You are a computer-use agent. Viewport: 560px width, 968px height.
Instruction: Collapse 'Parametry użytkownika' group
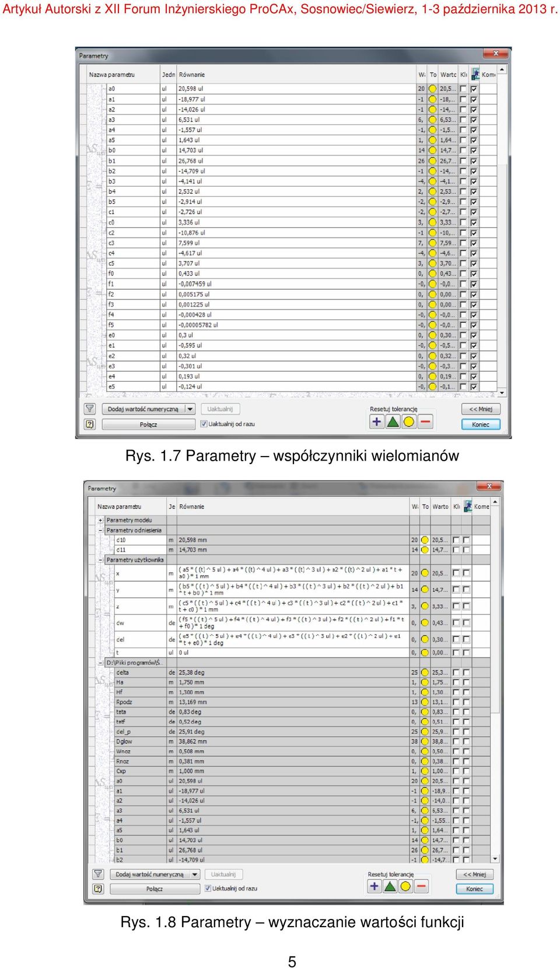(x=100, y=560)
